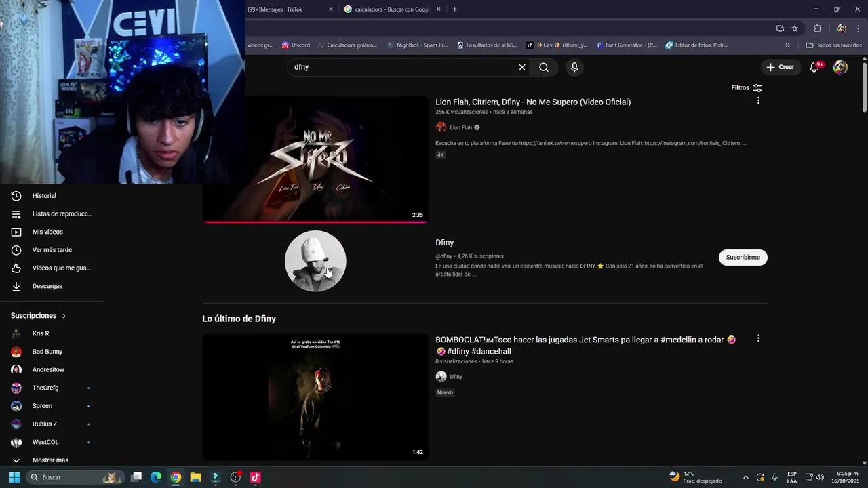This screenshot has height=488, width=868.
Task: Open the Resultados de la búsqueda bookmark
Action: [487, 45]
